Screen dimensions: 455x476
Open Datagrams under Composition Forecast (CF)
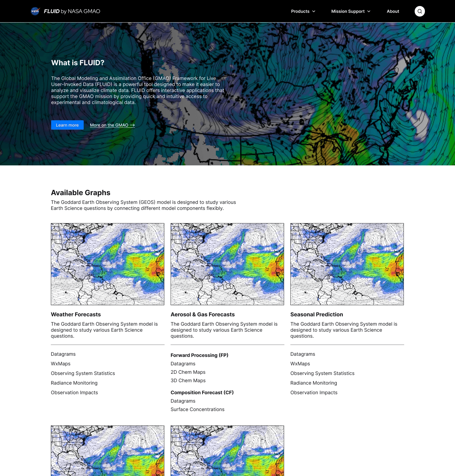click(183, 401)
